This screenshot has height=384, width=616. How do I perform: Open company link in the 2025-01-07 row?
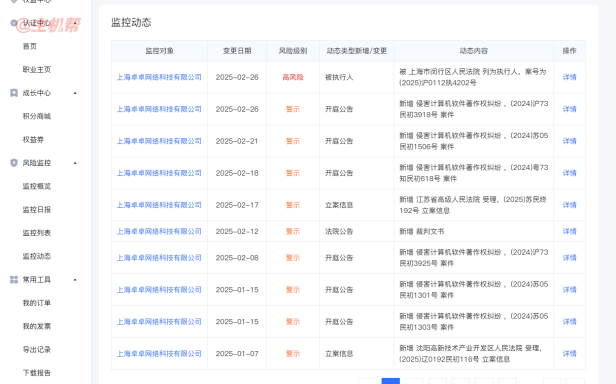pyautogui.click(x=159, y=353)
